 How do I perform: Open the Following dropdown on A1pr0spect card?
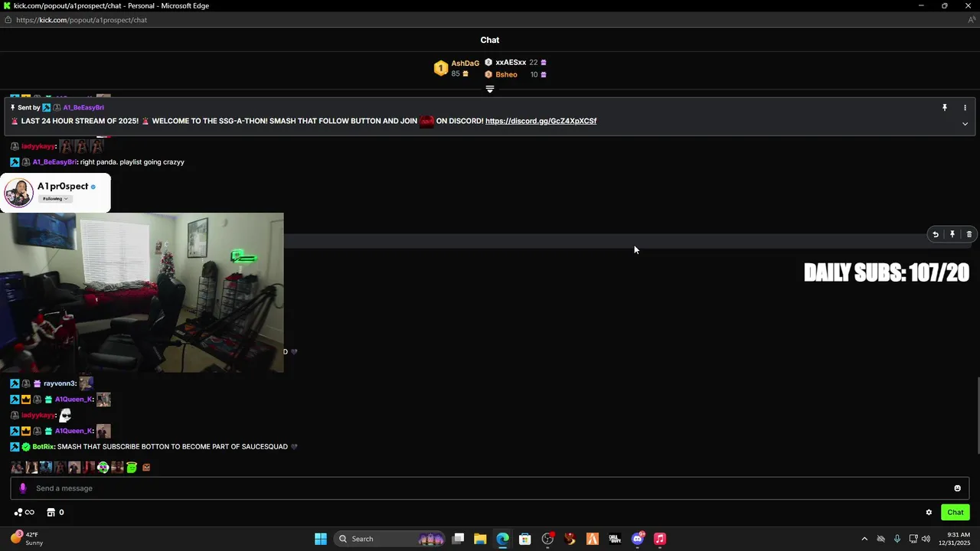point(55,199)
